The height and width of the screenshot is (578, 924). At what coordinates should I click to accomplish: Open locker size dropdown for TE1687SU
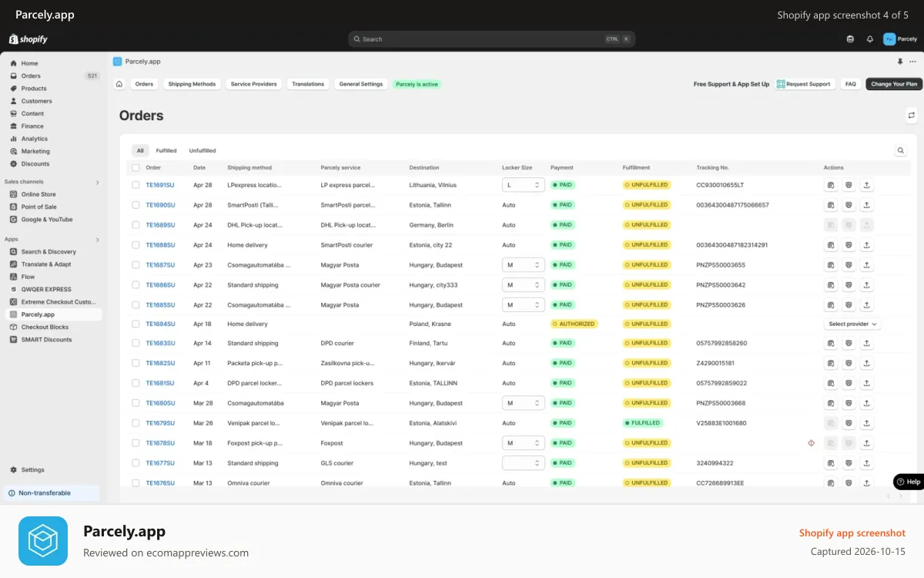(524, 265)
